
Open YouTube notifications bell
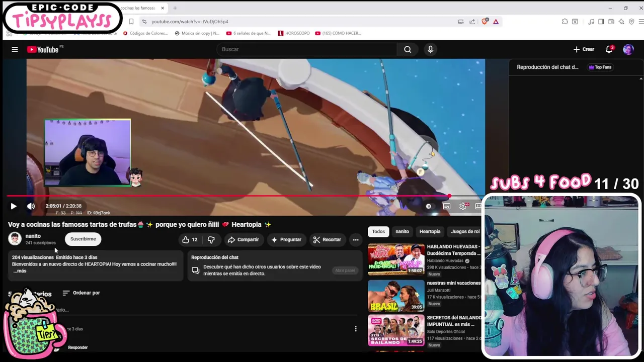coord(609,49)
